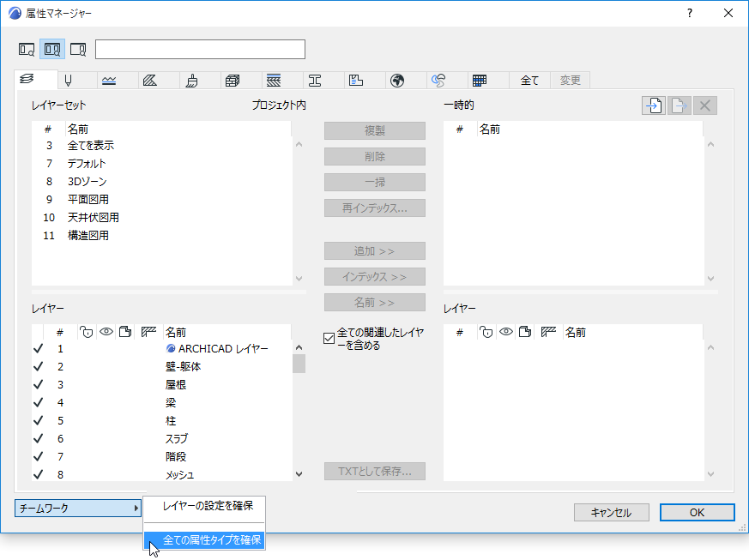Click the attribute search text field
This screenshot has width=749, height=560.
point(200,49)
